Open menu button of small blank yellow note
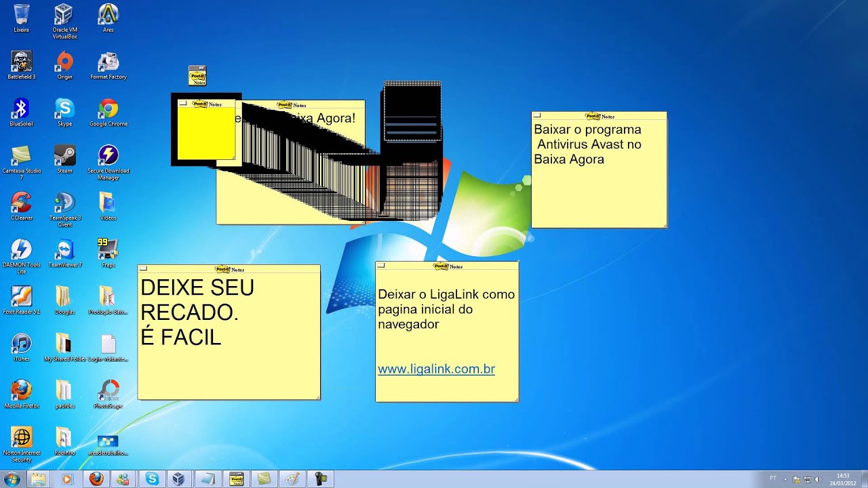868x488 pixels. point(182,104)
